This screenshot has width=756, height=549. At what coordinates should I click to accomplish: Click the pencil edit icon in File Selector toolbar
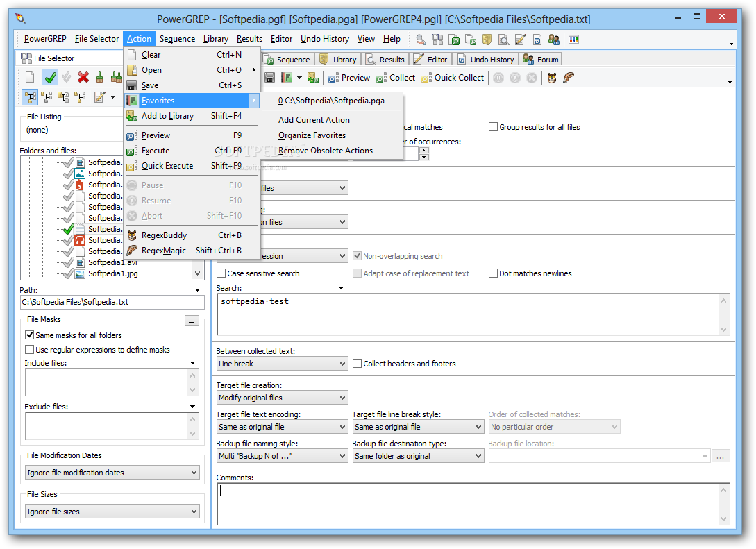tap(100, 97)
